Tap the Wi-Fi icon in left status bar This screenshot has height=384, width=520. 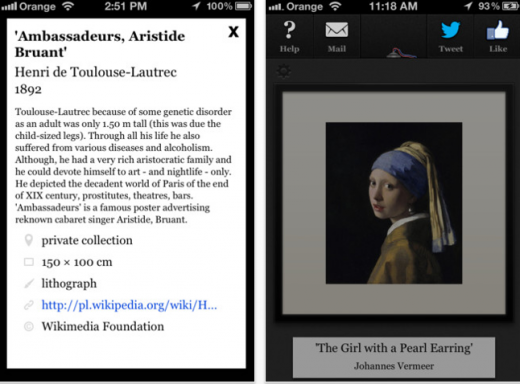click(68, 6)
